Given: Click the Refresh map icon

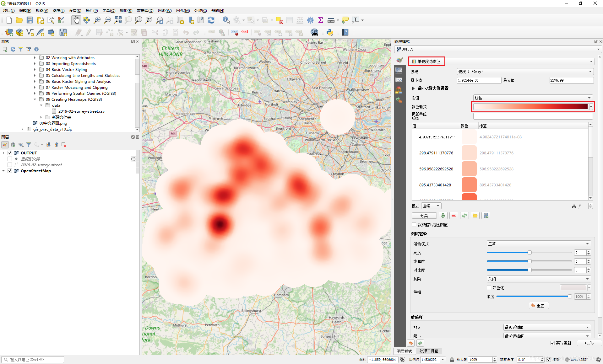Looking at the screenshot, I should [x=211, y=20].
